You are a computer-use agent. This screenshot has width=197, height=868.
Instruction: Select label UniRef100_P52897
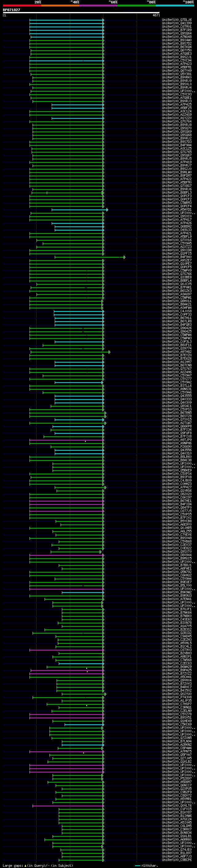[177, 778]
